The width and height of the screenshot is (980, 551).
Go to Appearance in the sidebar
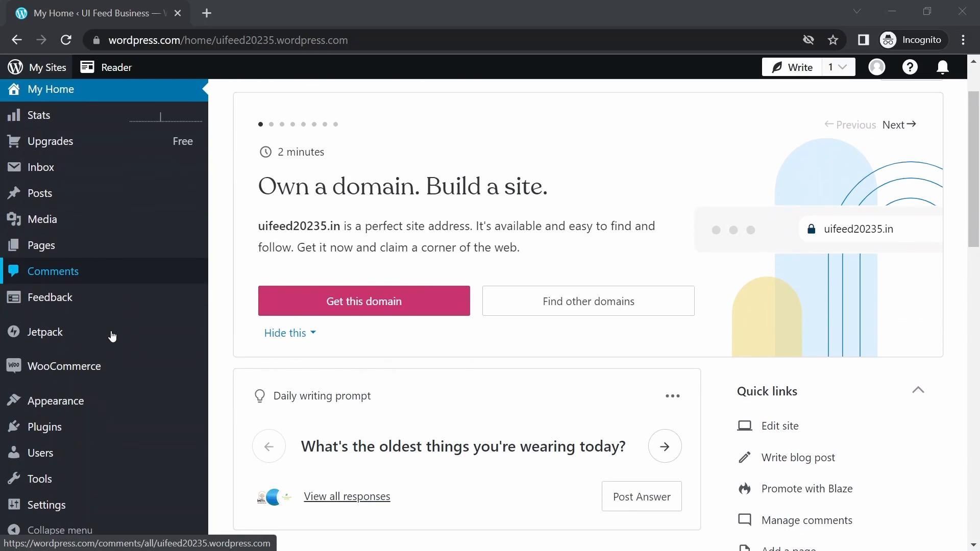coord(55,401)
